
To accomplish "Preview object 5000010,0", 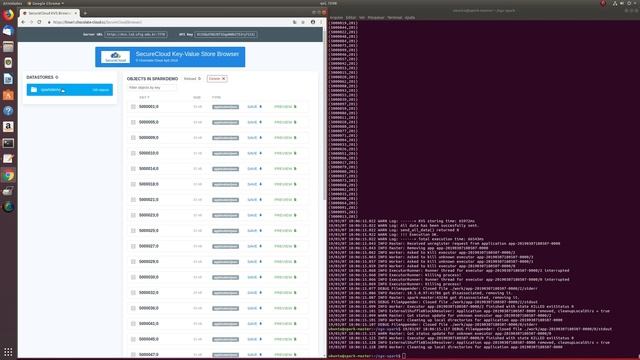I will point(285,153).
